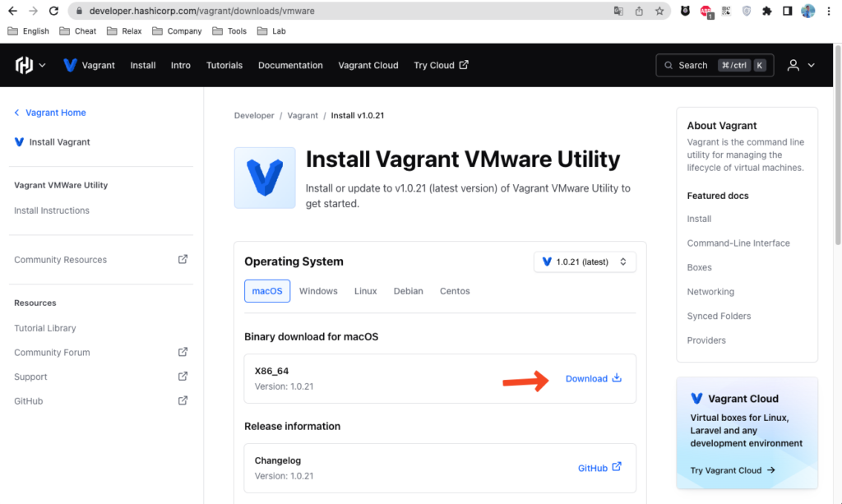Click the download icon next to Download
Screen dimensions: 842x504
pyautogui.click(x=617, y=378)
